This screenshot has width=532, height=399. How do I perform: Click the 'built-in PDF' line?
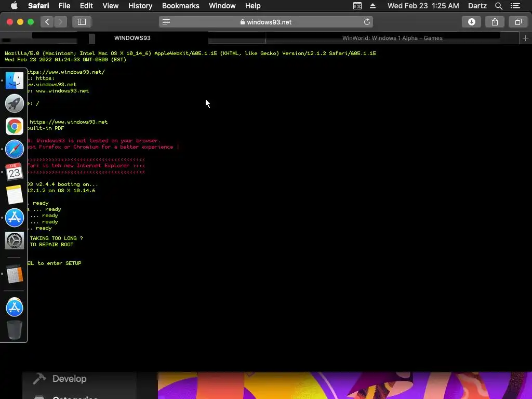click(x=46, y=128)
